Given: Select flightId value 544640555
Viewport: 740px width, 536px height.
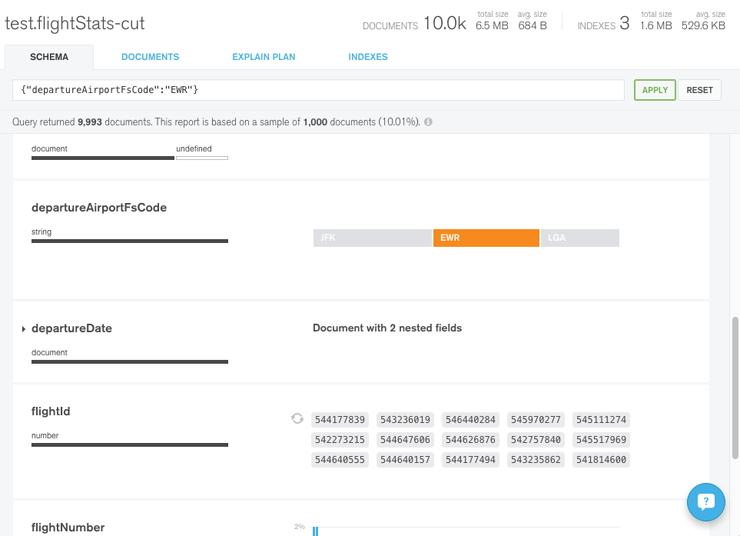Looking at the screenshot, I should pyautogui.click(x=340, y=460).
